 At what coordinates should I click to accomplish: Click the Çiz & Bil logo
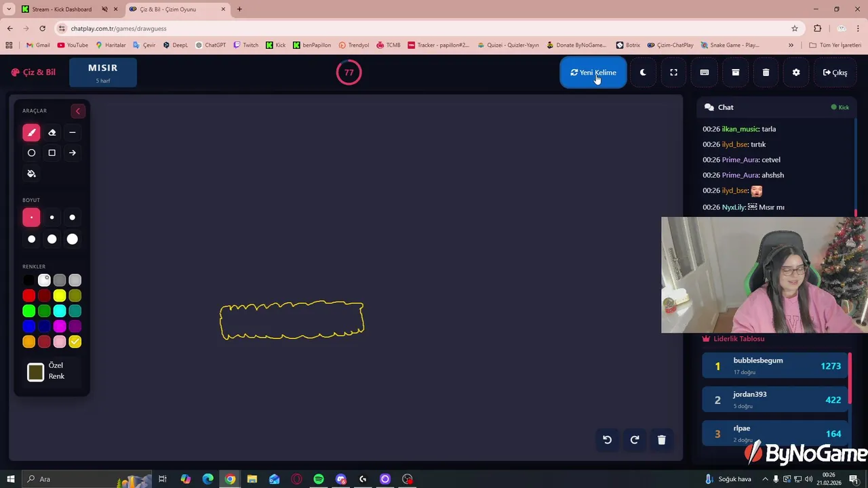click(x=33, y=73)
